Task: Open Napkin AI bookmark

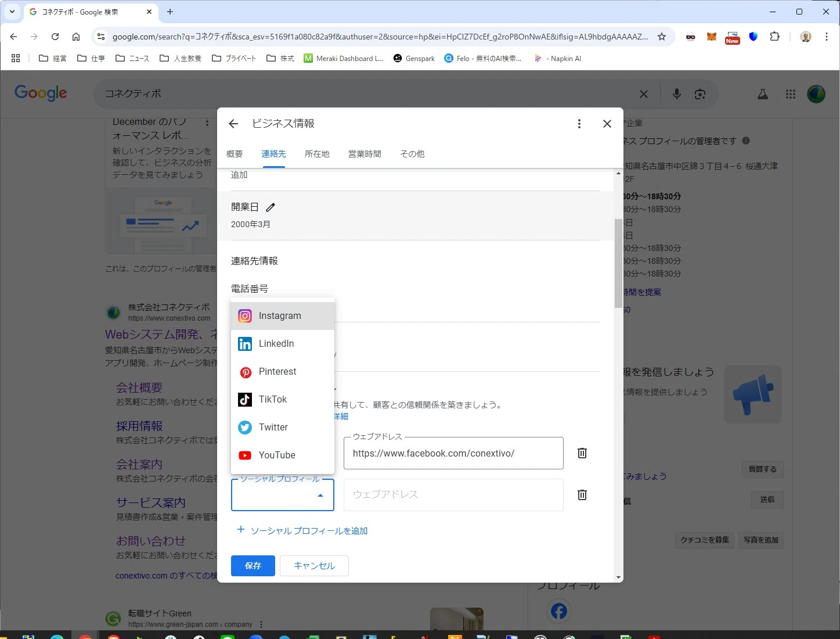Action: click(557, 58)
